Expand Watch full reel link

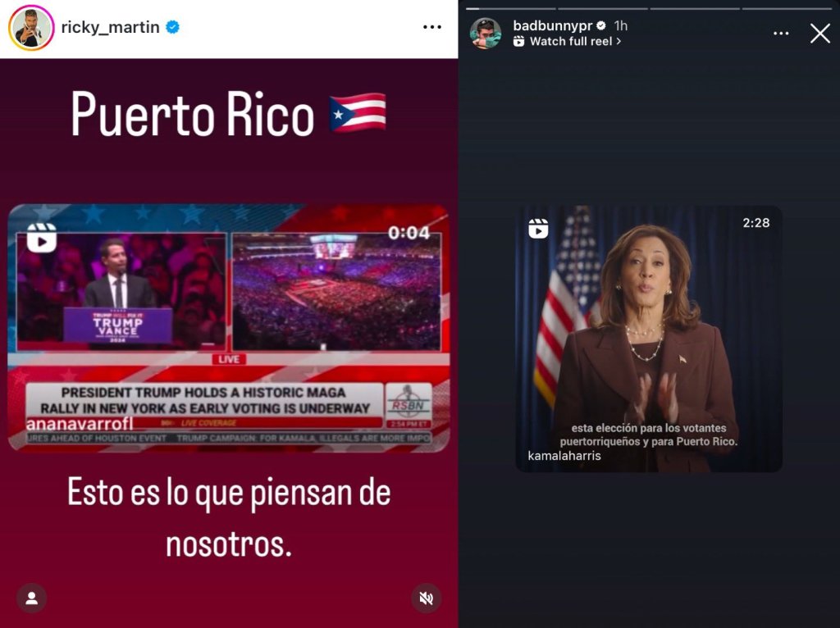[x=568, y=41]
